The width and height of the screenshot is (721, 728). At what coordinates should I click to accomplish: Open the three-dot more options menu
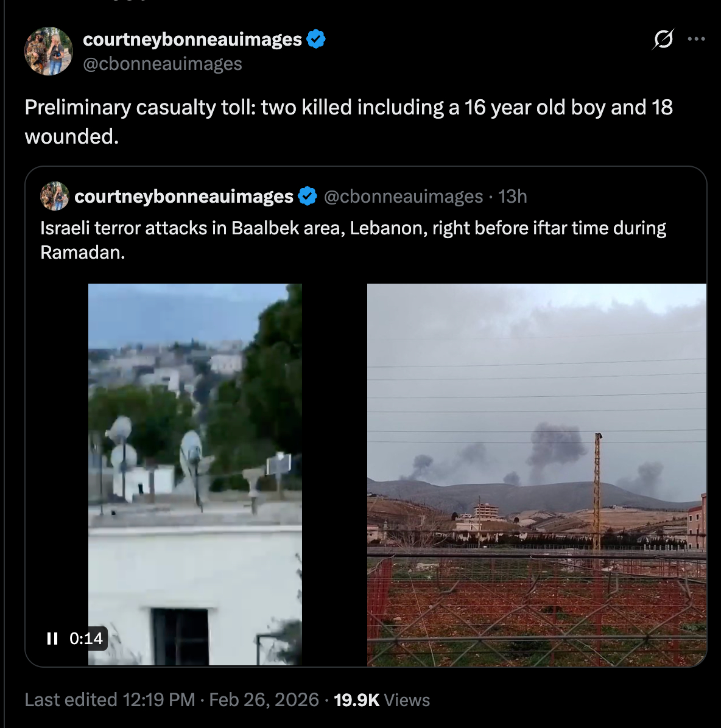696,39
